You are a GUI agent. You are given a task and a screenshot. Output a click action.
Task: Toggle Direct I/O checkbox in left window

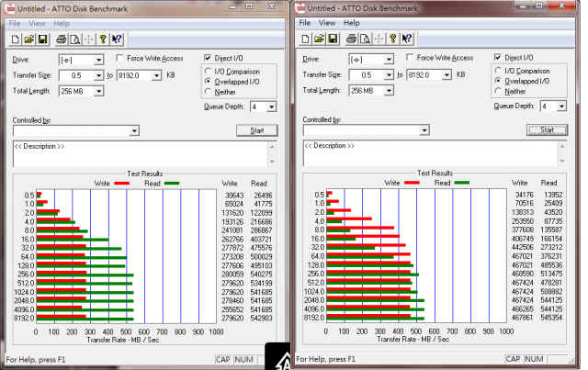point(208,58)
